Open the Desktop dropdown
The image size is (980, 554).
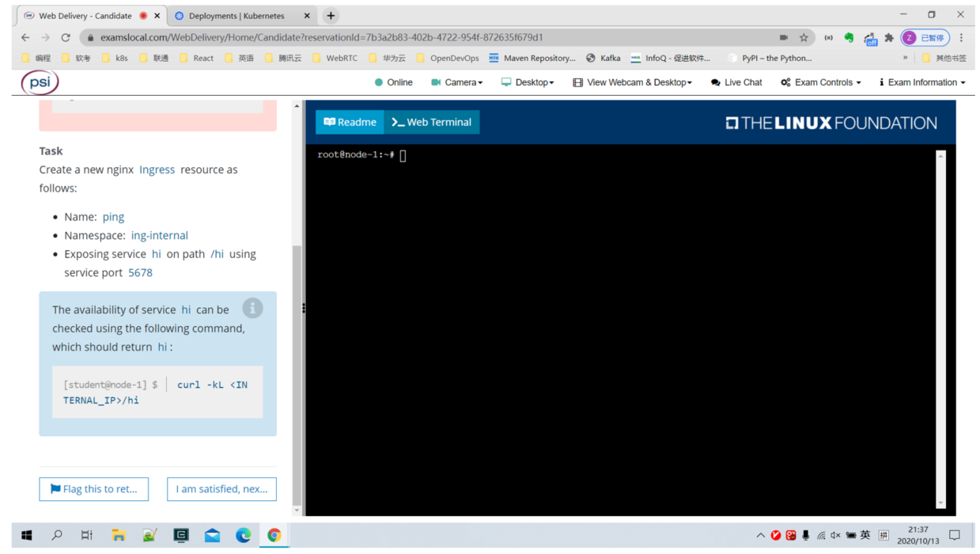[527, 82]
